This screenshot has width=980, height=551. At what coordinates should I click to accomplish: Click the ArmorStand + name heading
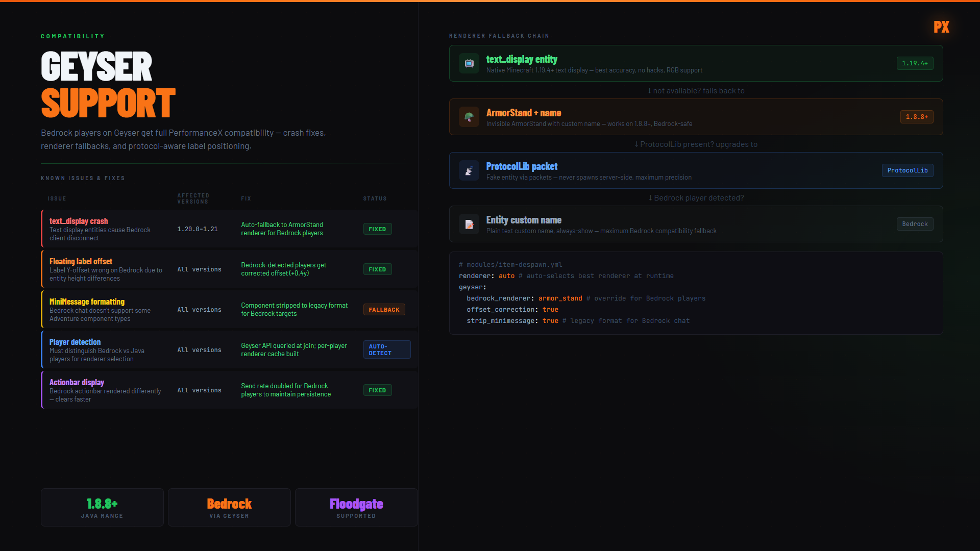[524, 113]
